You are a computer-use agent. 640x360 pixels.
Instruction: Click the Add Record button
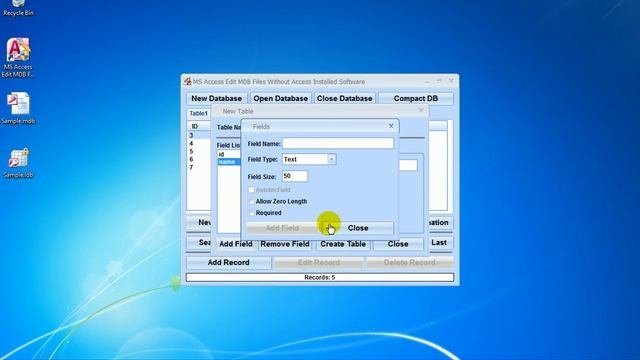coord(229,262)
